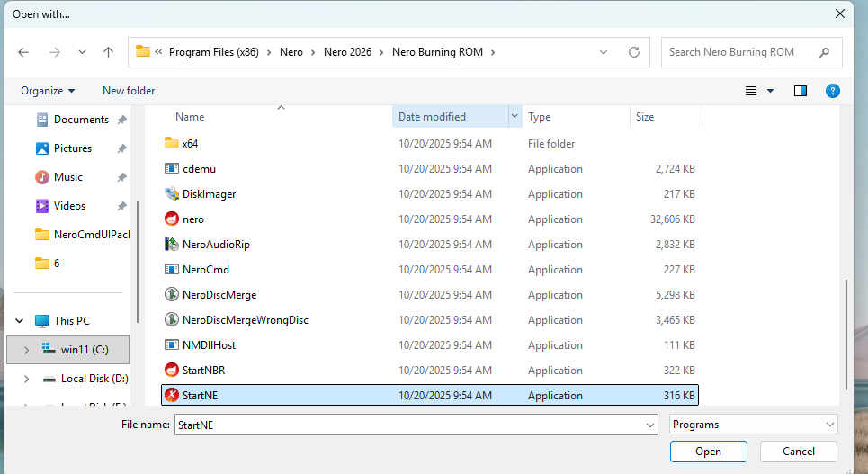Click the Music pin icon
This screenshot has height=474, width=868.
pyautogui.click(x=121, y=177)
